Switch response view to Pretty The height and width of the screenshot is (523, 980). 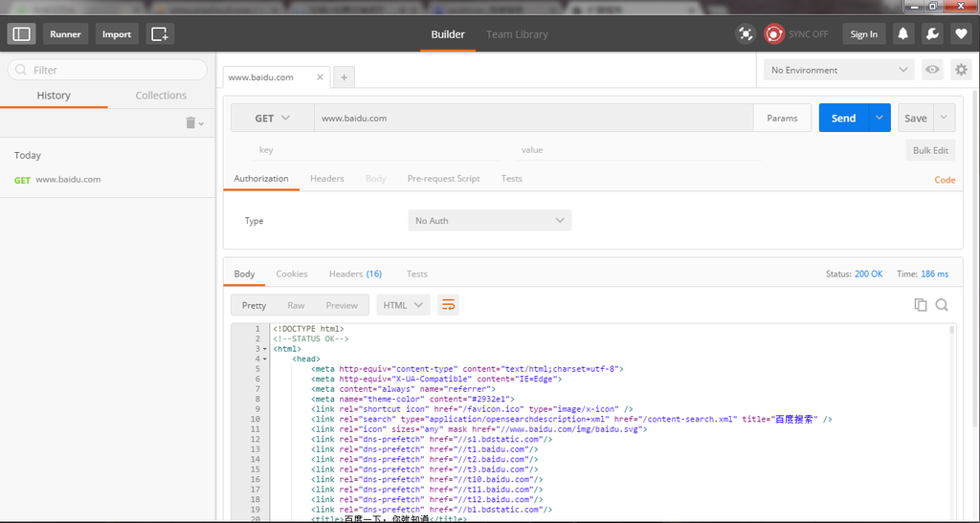point(254,305)
